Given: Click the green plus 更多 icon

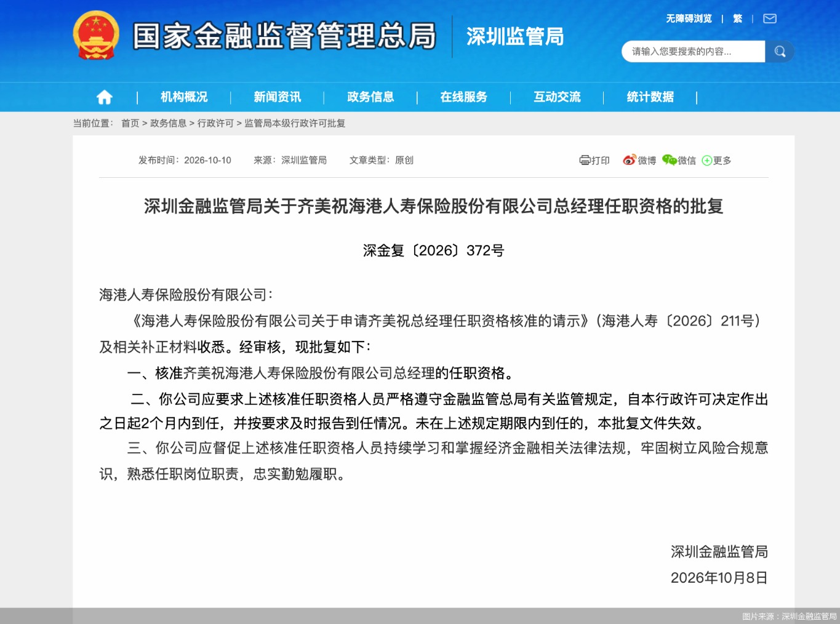Looking at the screenshot, I should tap(707, 161).
